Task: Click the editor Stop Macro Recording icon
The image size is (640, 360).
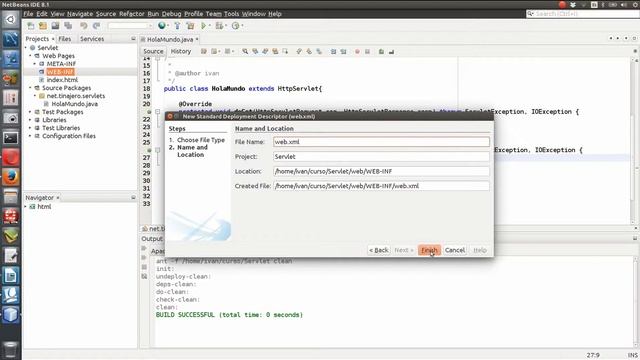Action: click(367, 51)
